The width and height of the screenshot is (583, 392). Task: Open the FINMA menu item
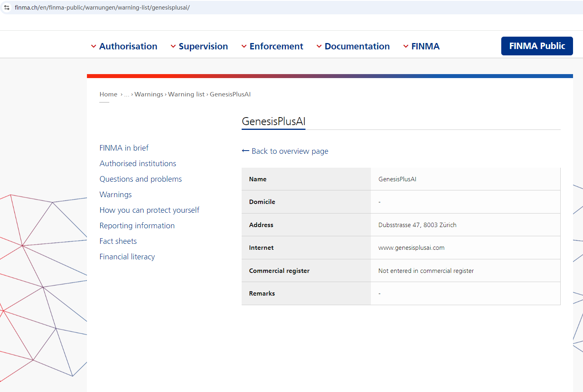[425, 47]
